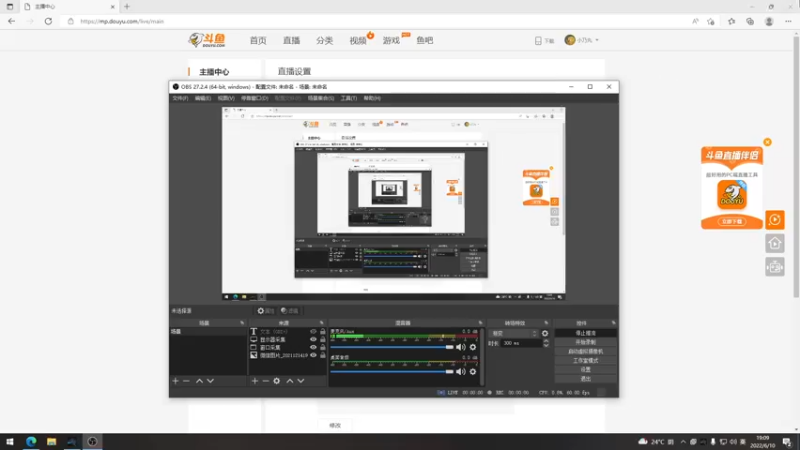
Task: Toggle the lock on the 窗口采集 source
Action: coord(322,347)
